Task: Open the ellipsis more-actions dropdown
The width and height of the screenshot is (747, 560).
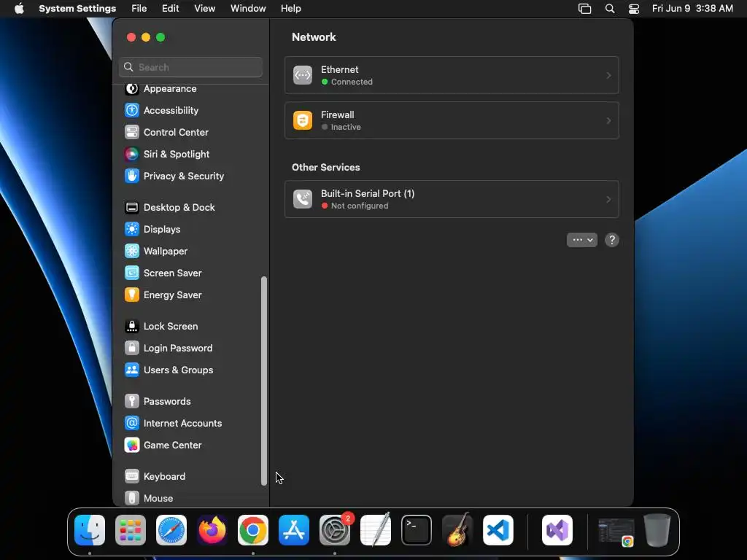Action: point(581,241)
